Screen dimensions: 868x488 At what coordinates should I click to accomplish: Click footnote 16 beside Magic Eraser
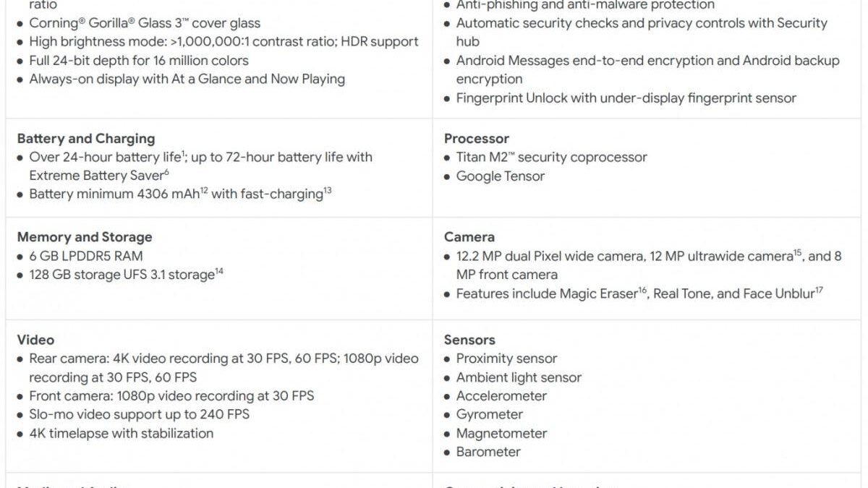tap(642, 290)
